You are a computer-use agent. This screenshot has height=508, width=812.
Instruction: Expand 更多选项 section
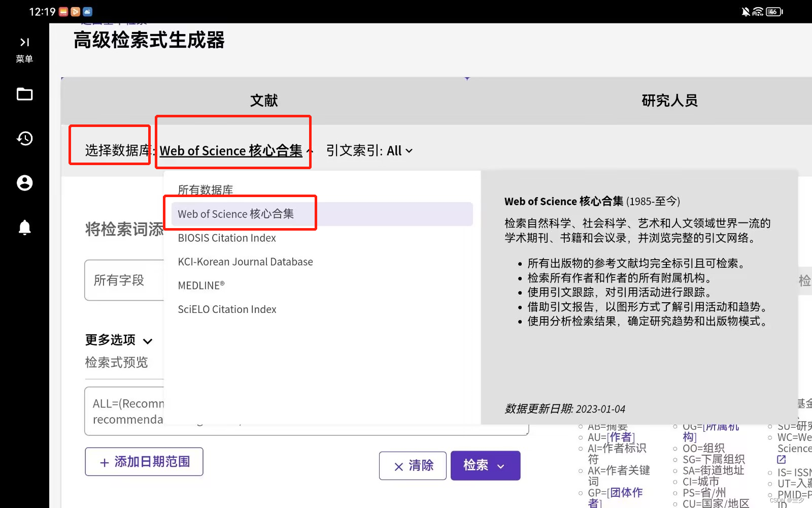point(119,340)
